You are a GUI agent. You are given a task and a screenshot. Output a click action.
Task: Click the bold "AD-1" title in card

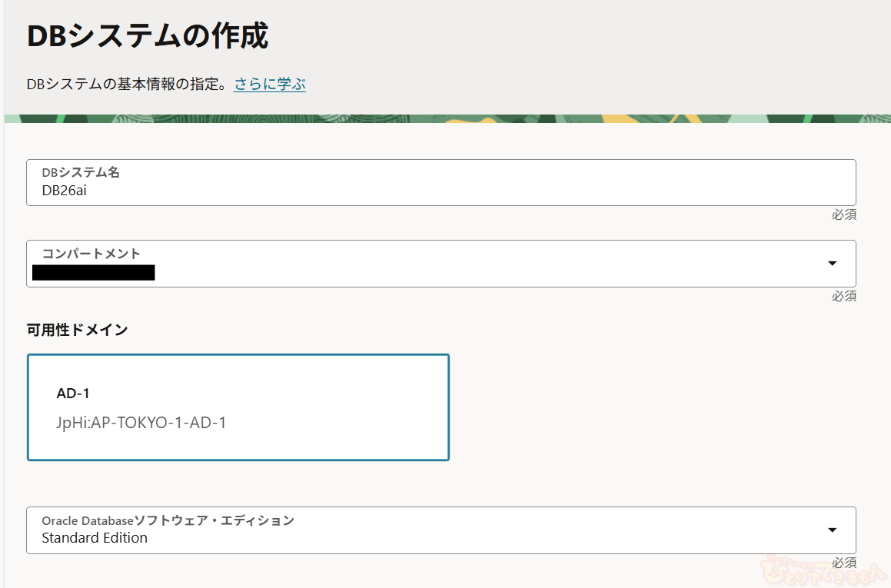pos(73,394)
